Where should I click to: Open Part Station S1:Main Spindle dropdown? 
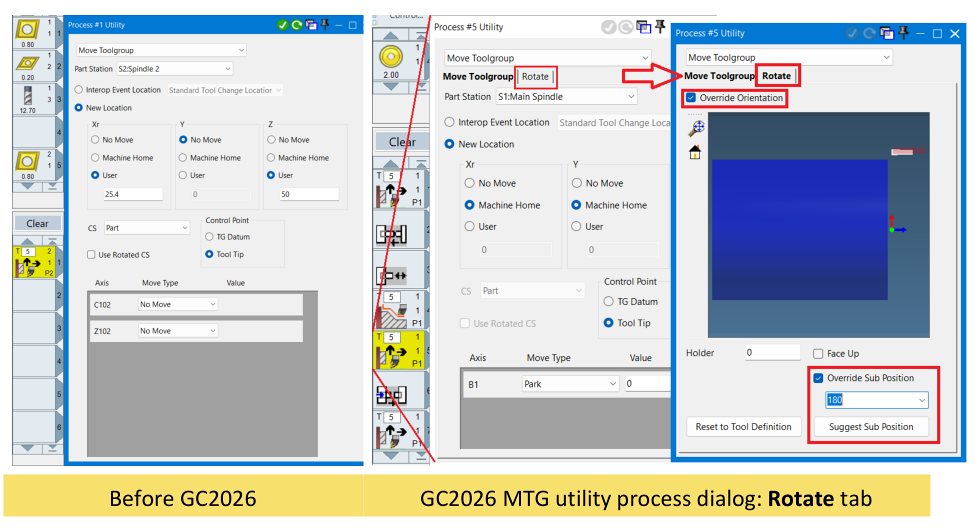[x=566, y=96]
